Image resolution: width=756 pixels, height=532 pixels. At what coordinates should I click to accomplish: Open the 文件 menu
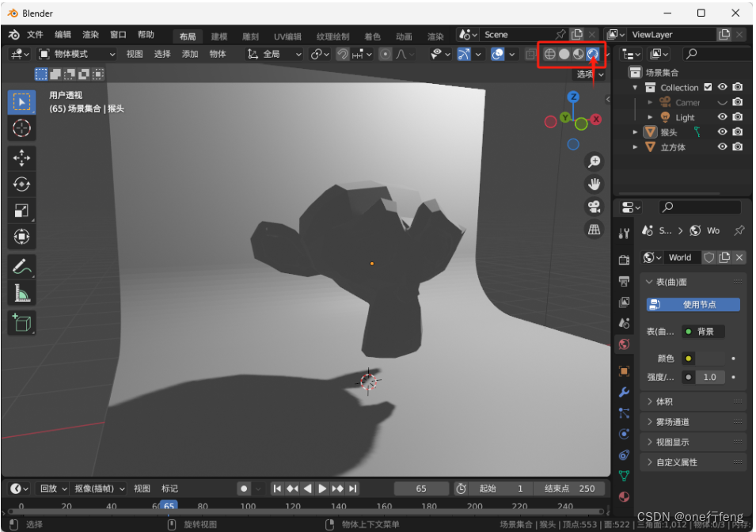[35, 35]
